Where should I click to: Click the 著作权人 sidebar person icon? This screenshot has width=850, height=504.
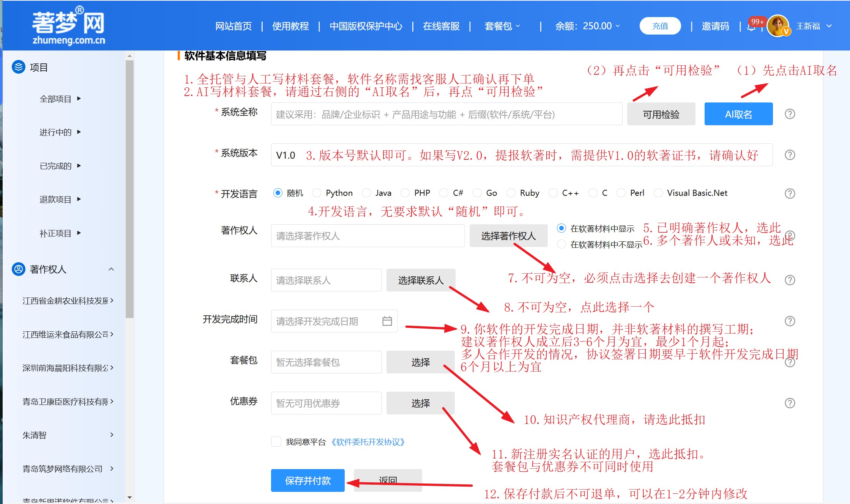[x=18, y=269]
